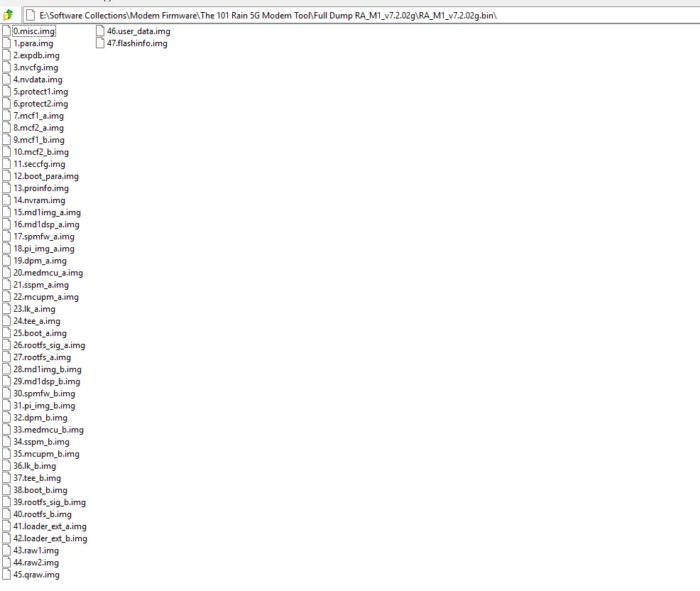Select the 8.mcf2_a.img file name
This screenshot has height=591, width=700.
38,128
